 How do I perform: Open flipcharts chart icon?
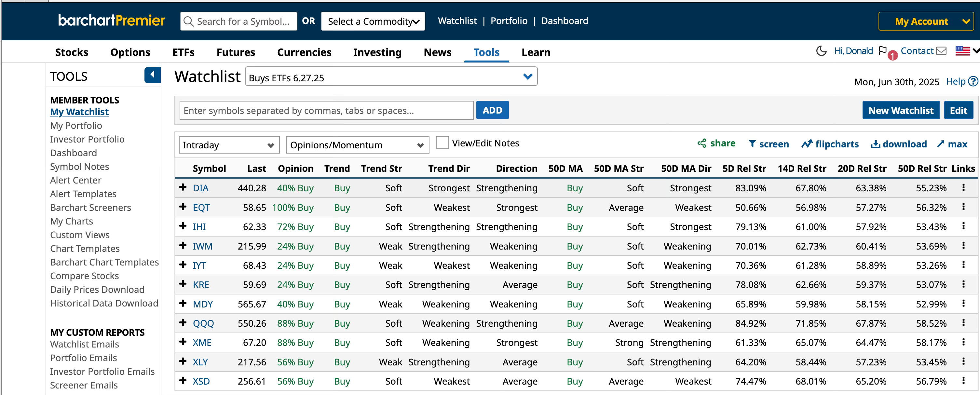(807, 144)
